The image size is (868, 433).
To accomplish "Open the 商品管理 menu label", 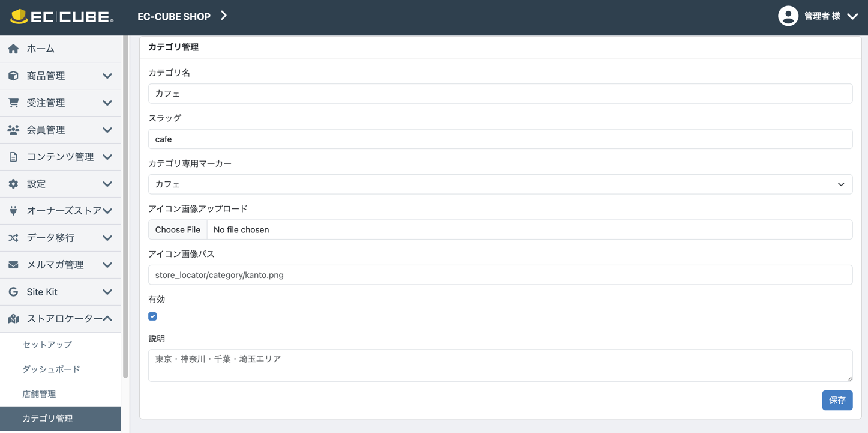I will [46, 76].
